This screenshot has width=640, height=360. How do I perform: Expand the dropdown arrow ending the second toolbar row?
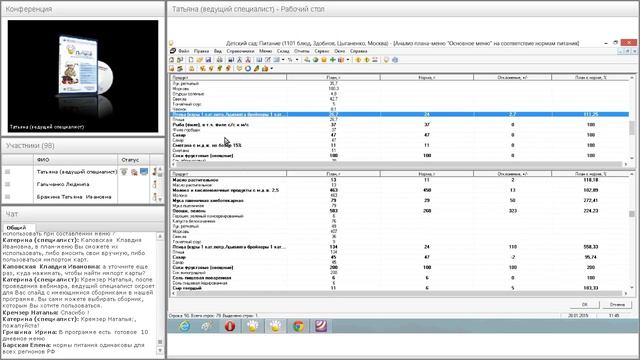pyautogui.click(x=271, y=69)
